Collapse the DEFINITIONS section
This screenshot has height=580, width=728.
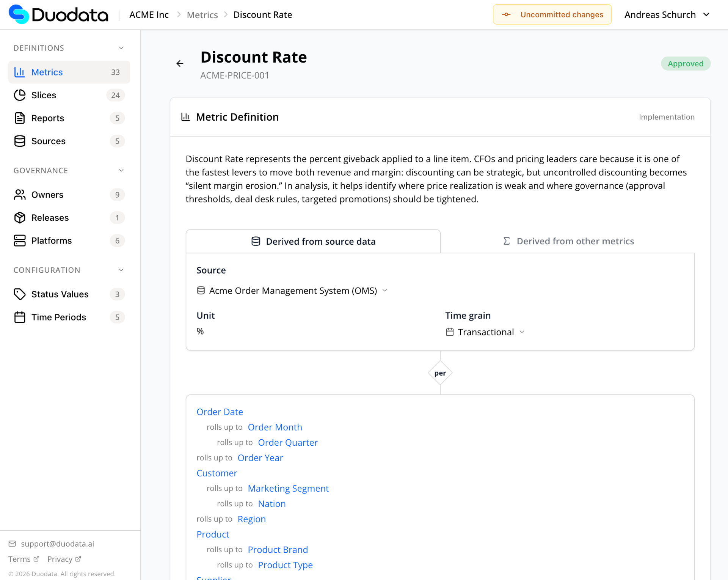click(x=121, y=48)
